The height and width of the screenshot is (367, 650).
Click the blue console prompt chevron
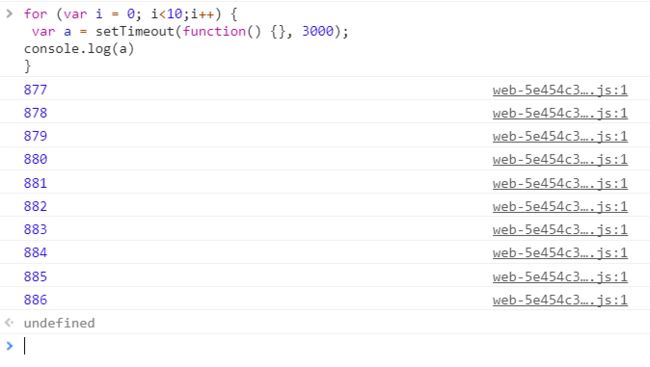(10, 346)
